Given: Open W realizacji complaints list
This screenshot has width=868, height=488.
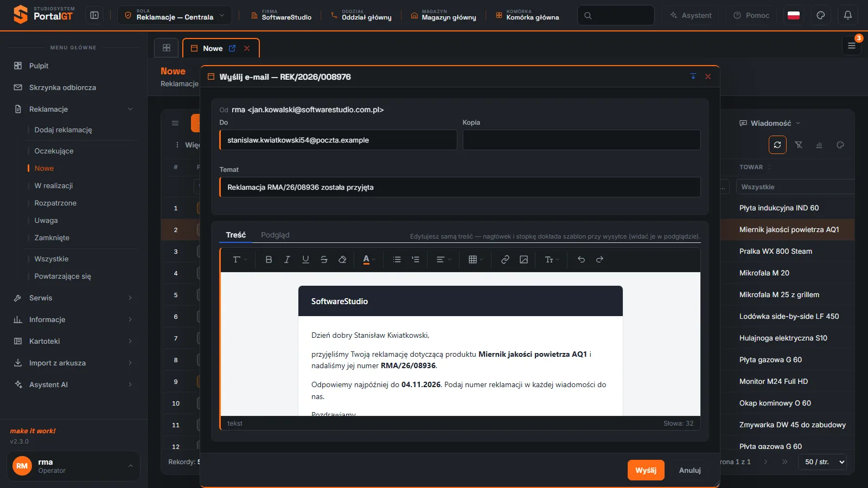Looking at the screenshot, I should click(x=54, y=185).
